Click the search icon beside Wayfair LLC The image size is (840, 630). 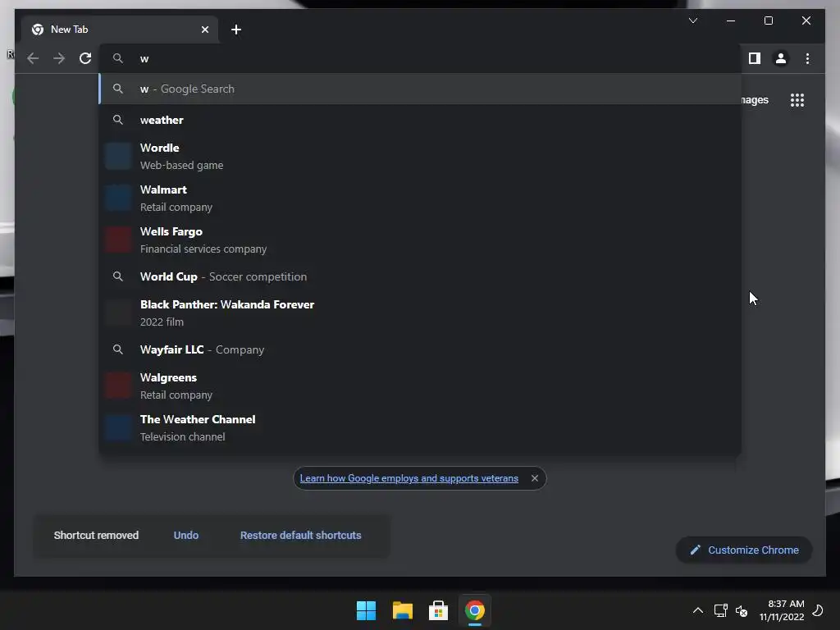(x=118, y=349)
